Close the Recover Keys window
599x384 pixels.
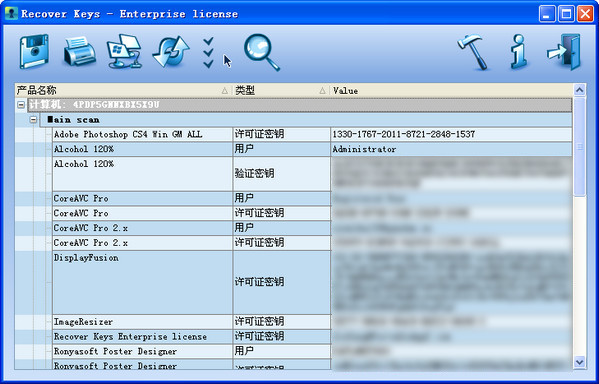pos(585,14)
